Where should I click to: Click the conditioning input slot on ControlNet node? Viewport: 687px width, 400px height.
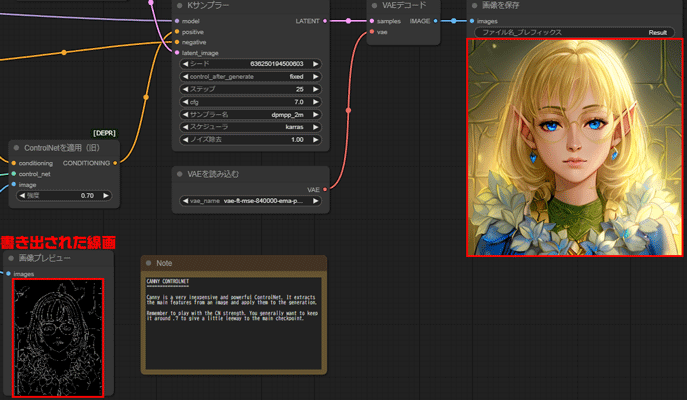pos(14,163)
